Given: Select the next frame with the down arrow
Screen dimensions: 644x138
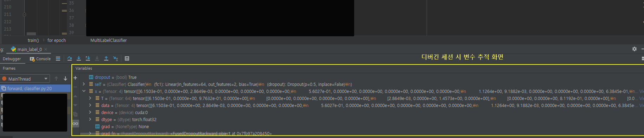Looking at the screenshot, I should 65,79.
